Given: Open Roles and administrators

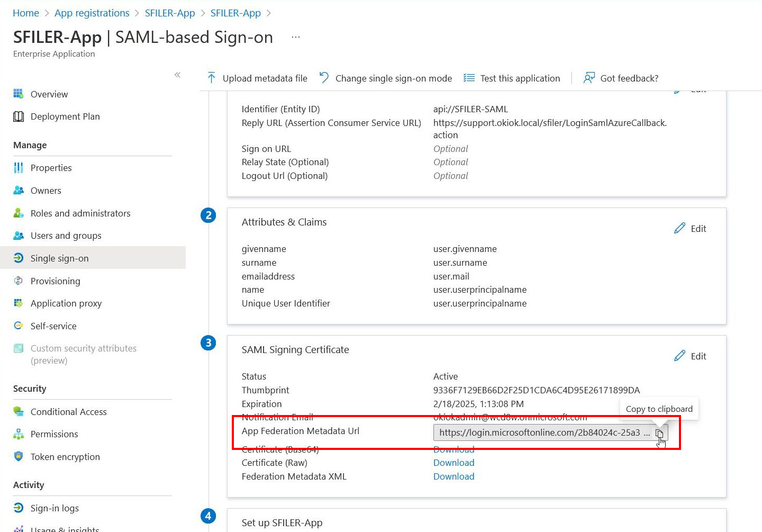Looking at the screenshot, I should [80, 213].
